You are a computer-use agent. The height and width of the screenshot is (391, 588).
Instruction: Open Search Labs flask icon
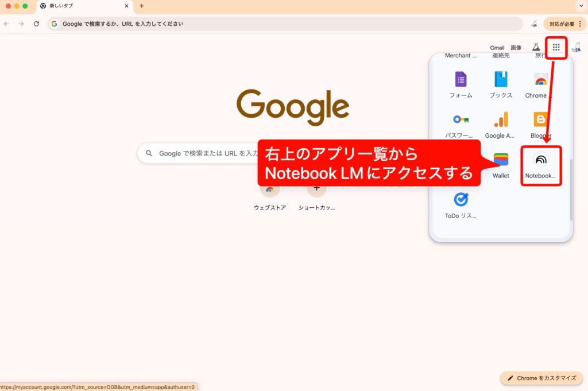[536, 48]
